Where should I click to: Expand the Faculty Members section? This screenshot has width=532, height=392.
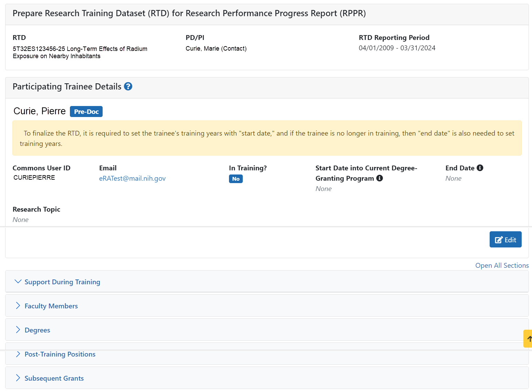[x=51, y=306]
